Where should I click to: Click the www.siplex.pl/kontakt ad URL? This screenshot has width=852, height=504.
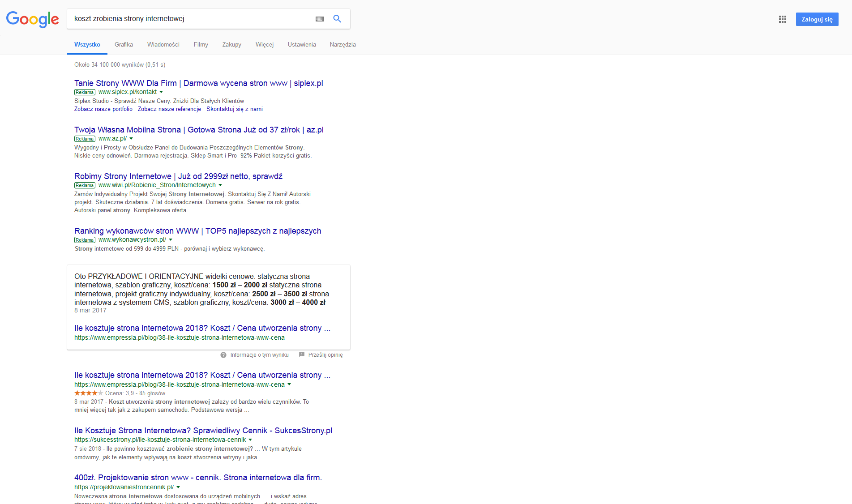(128, 92)
